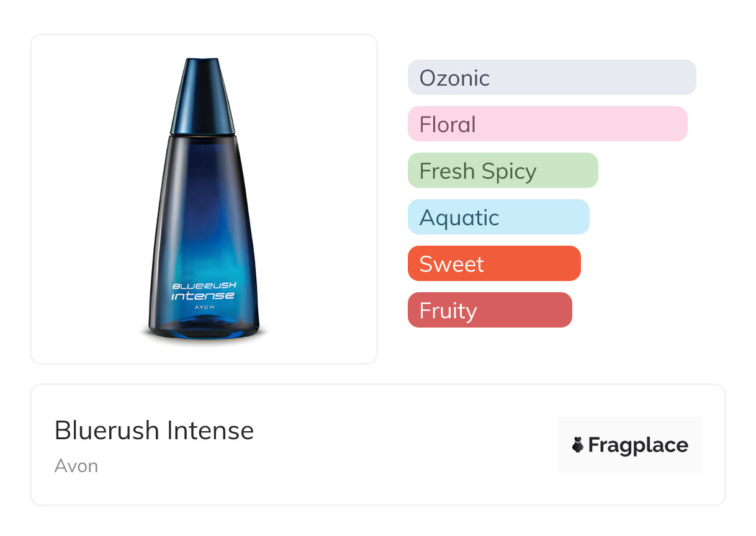756x536 pixels.
Task: Click the Bluerush Intense bottle image
Action: 204,205
